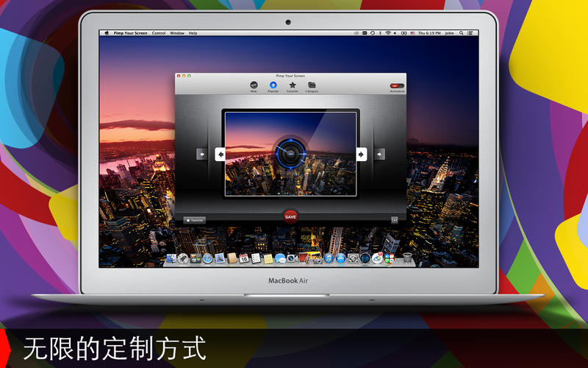This screenshot has height=368, width=588.
Task: Click the blue clock widget in preview
Action: pos(290,154)
